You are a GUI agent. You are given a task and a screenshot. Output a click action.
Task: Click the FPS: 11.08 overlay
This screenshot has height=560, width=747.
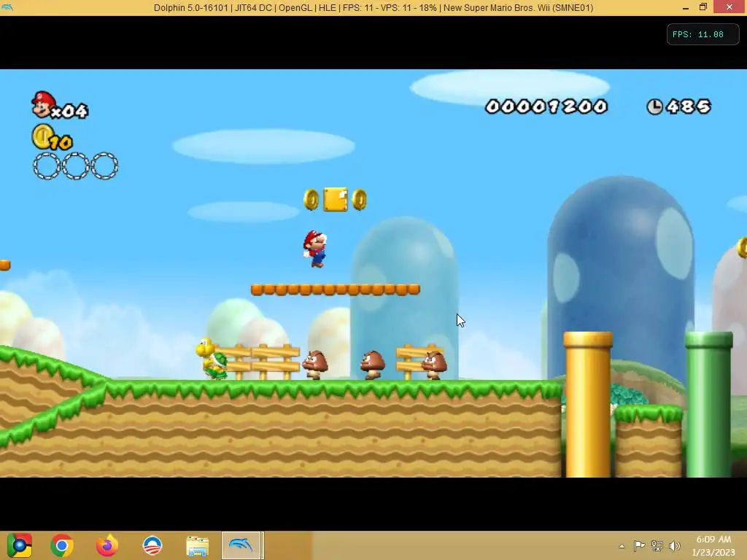coord(703,34)
